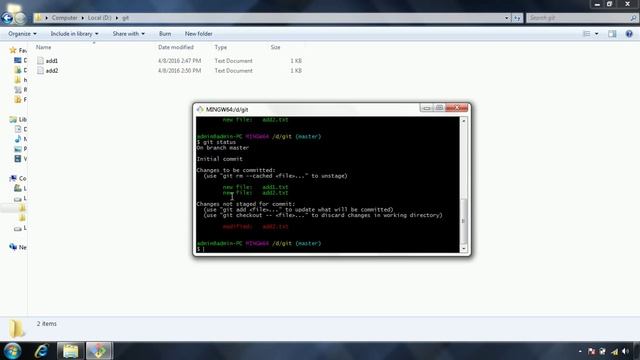This screenshot has width=640, height=360.
Task: Maximize the MINGW64 terminal window
Action: [x=439, y=108]
